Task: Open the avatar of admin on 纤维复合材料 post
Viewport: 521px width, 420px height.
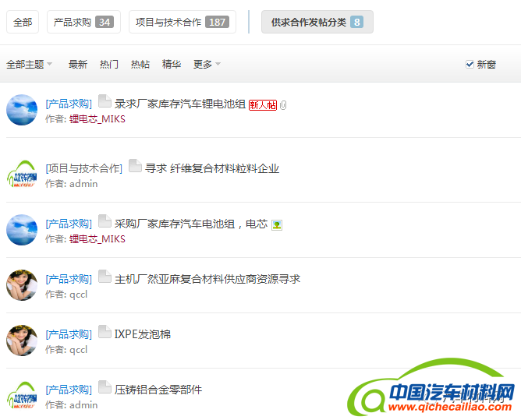Action: (22, 174)
